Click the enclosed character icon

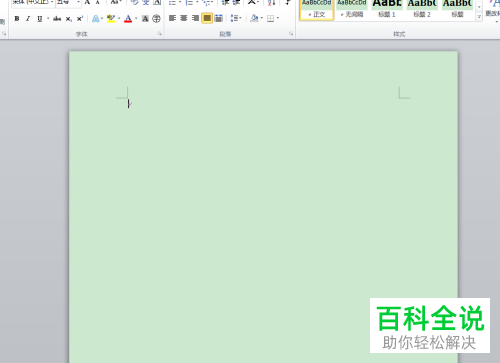pos(156,19)
